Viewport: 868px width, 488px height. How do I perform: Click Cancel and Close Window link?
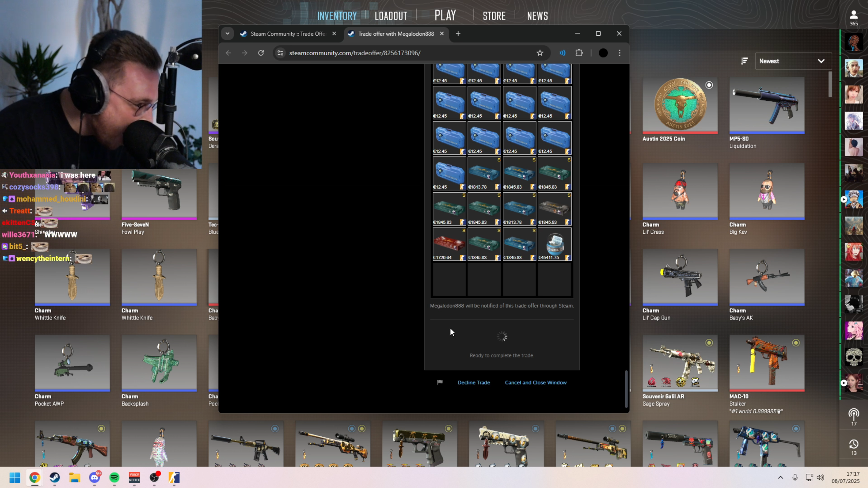click(536, 383)
